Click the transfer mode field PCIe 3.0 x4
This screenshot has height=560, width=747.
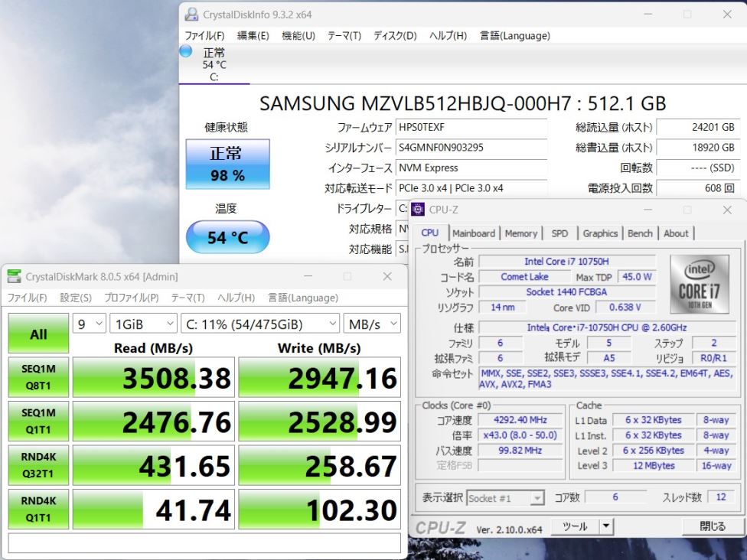(471, 188)
